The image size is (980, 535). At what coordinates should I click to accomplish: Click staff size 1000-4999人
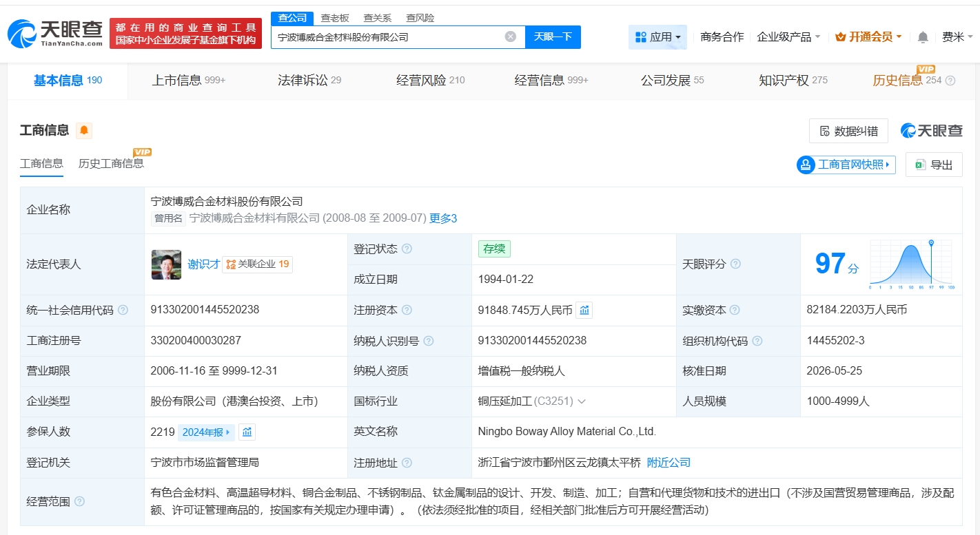(x=838, y=401)
